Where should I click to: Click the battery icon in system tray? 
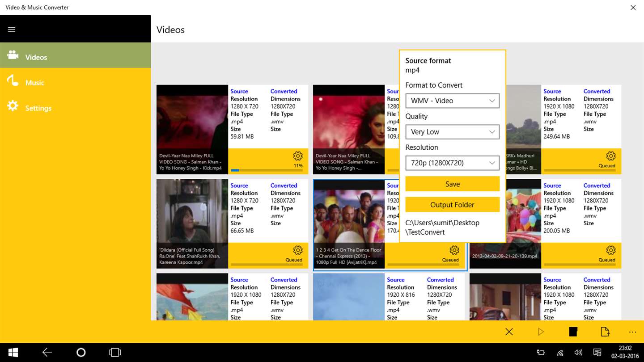point(541,353)
